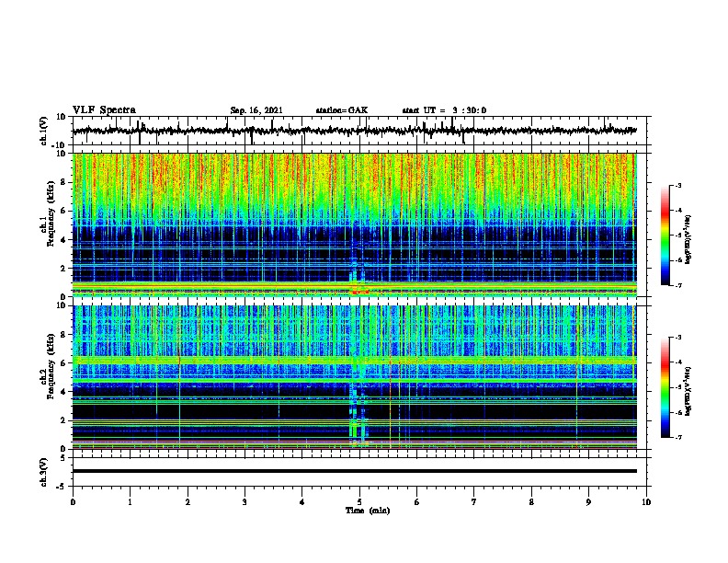Screen dimensions: 728x563
Task: Click time axis tick label "4"
Action: (x=302, y=502)
